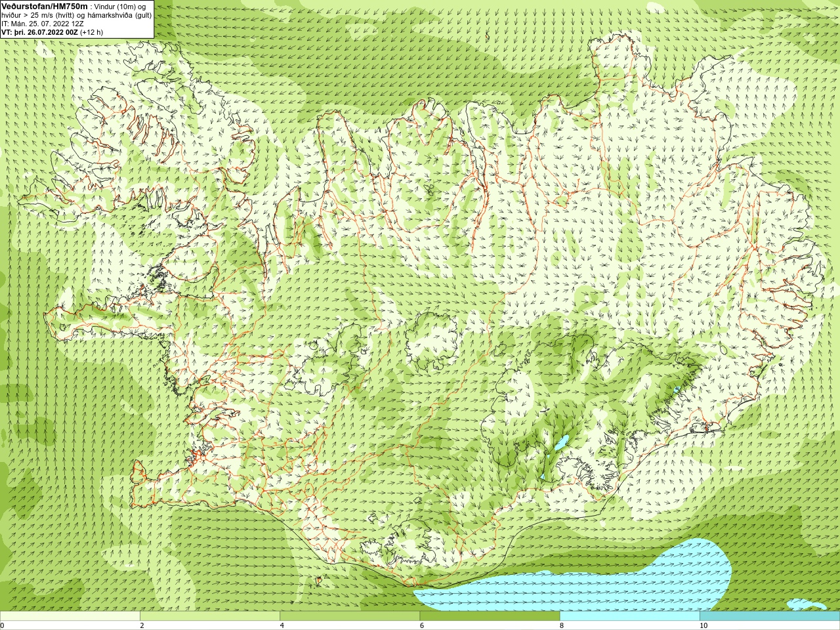
Task: Click the small cyan patch near the bottom-right corner
Action: coord(806,604)
